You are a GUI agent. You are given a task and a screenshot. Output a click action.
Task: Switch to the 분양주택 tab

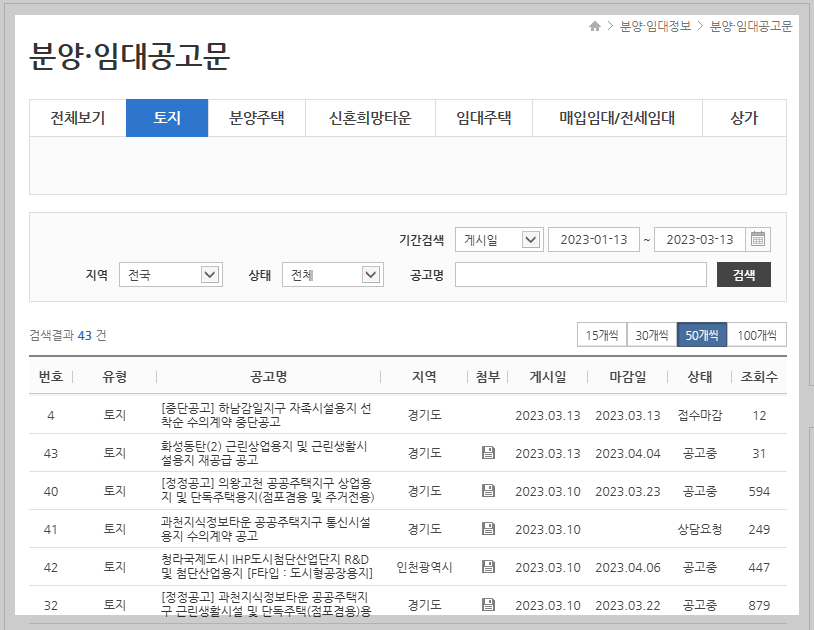[258, 116]
